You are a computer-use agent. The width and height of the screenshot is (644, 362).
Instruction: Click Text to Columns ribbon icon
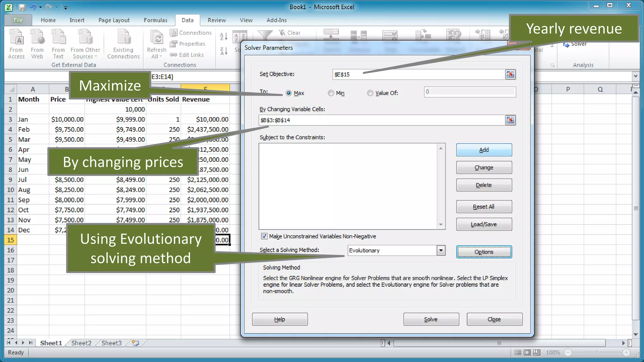[331, 35]
